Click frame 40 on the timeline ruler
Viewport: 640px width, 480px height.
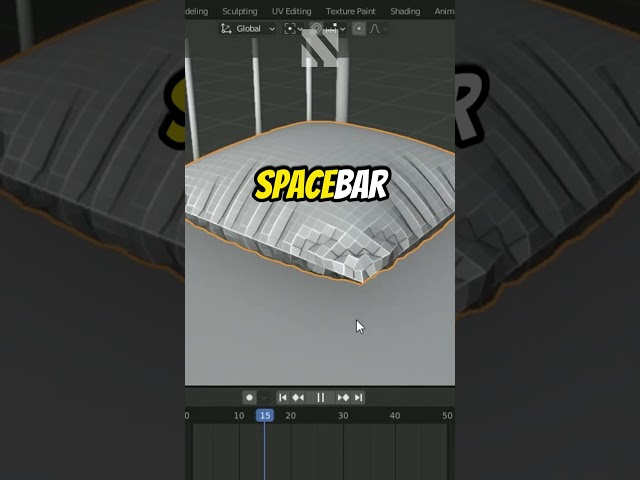pos(395,416)
